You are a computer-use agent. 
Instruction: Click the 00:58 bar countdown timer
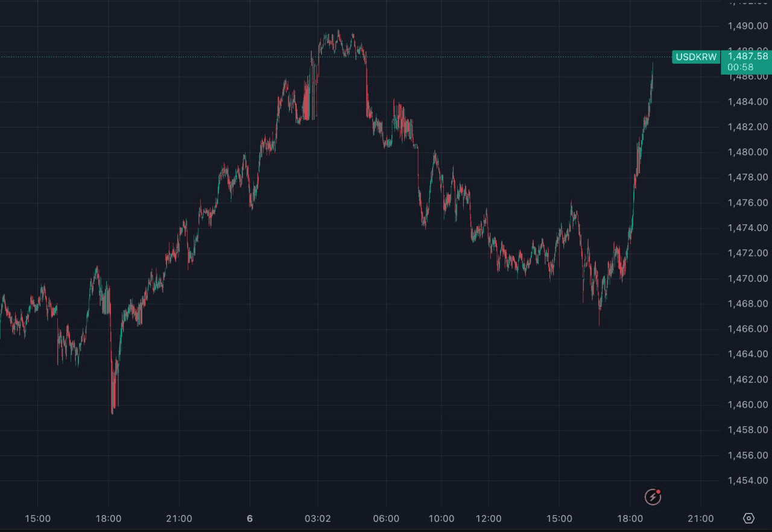click(740, 67)
